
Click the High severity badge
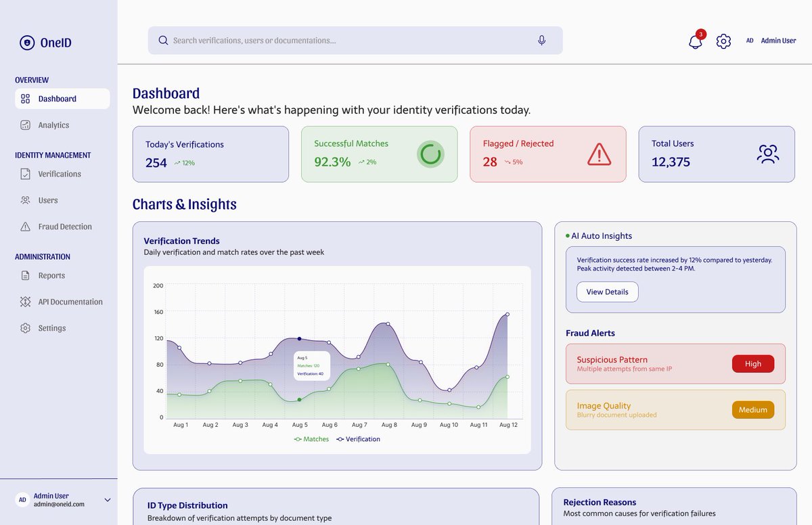[753, 364]
